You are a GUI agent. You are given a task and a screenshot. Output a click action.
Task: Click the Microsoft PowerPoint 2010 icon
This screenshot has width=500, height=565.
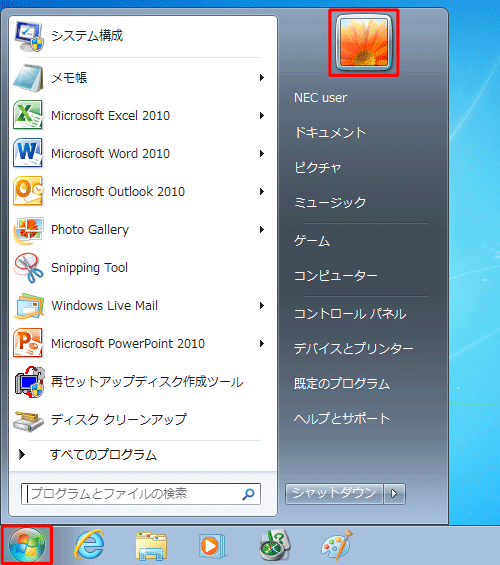(28, 343)
